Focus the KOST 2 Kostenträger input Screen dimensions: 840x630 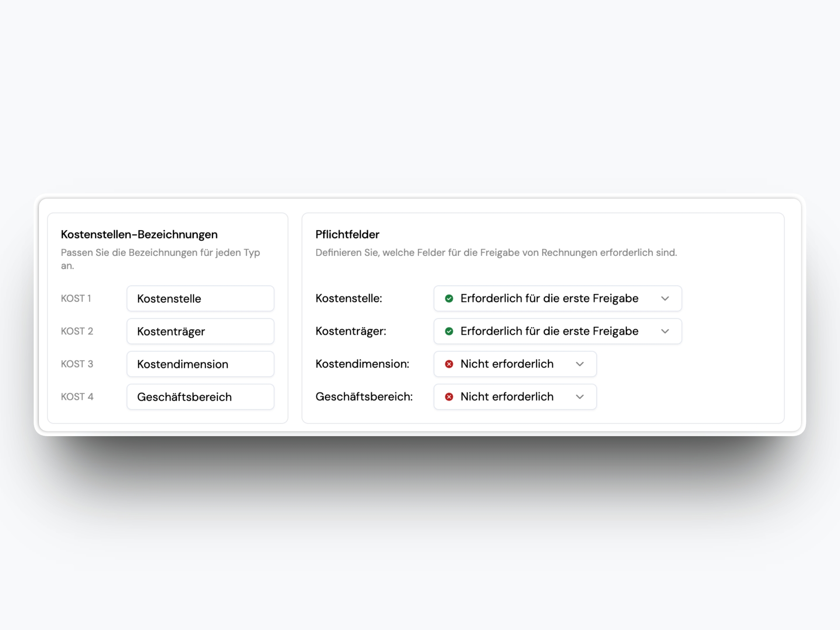point(200,332)
